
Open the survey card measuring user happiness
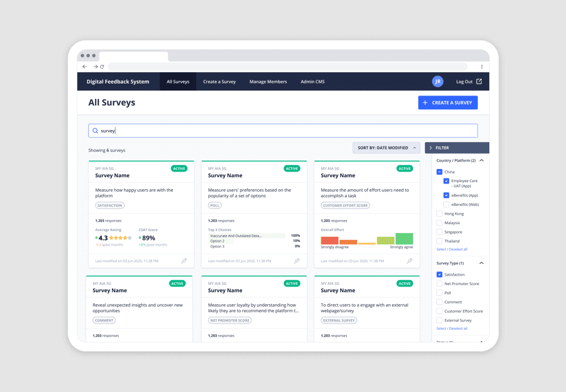(x=141, y=214)
